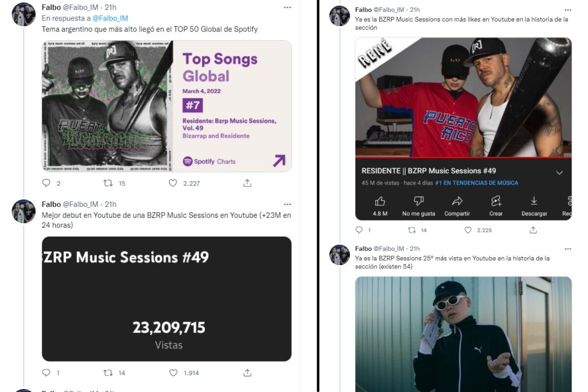Click the YouTube Compartir share arrow
The height and width of the screenshot is (392, 588).
[457, 201]
